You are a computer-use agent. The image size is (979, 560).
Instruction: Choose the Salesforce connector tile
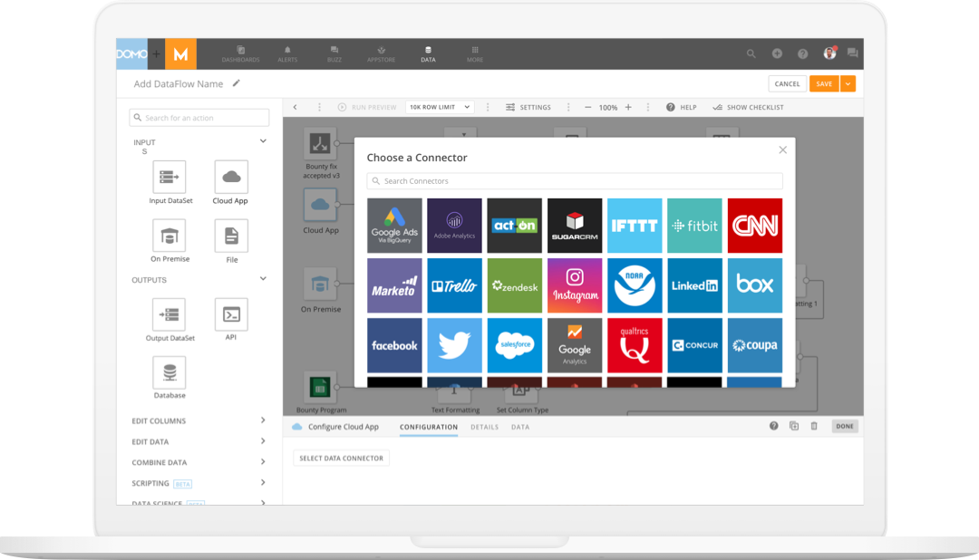514,345
